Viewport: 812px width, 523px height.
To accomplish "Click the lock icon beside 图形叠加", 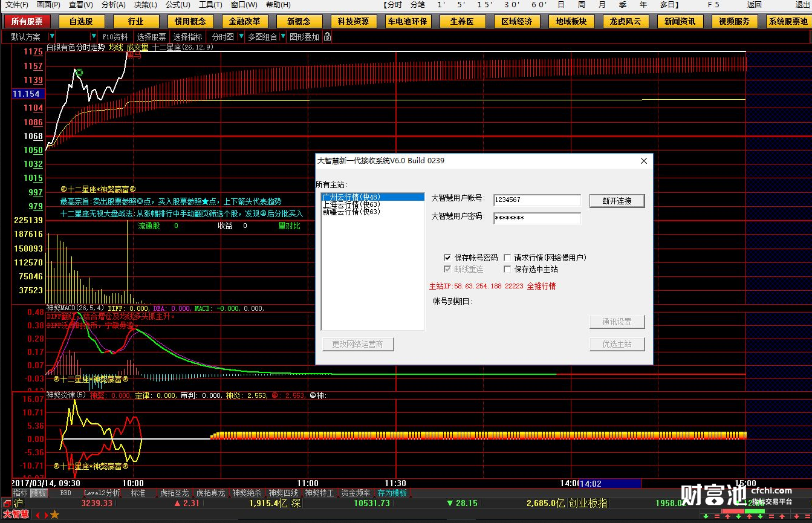I will pos(327,37).
